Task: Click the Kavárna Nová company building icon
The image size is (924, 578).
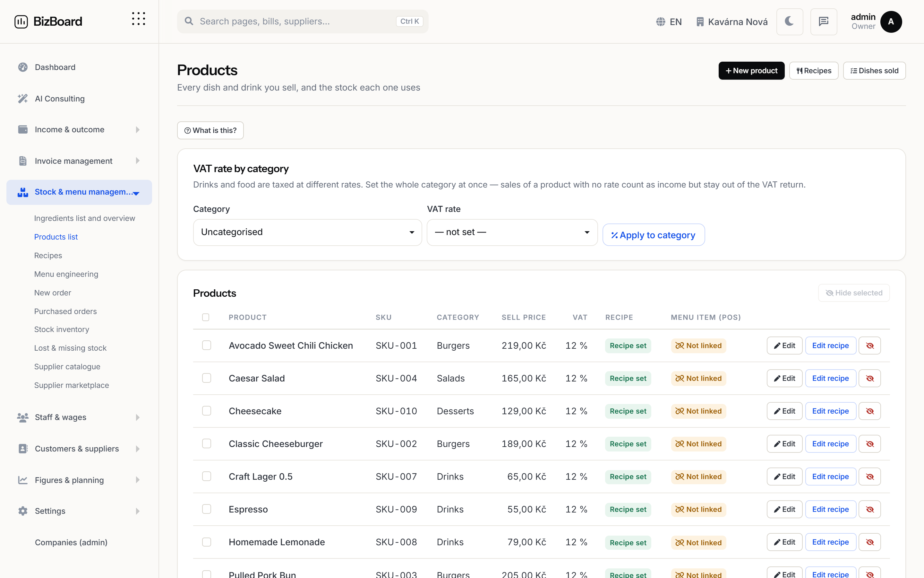Action: coord(700,22)
